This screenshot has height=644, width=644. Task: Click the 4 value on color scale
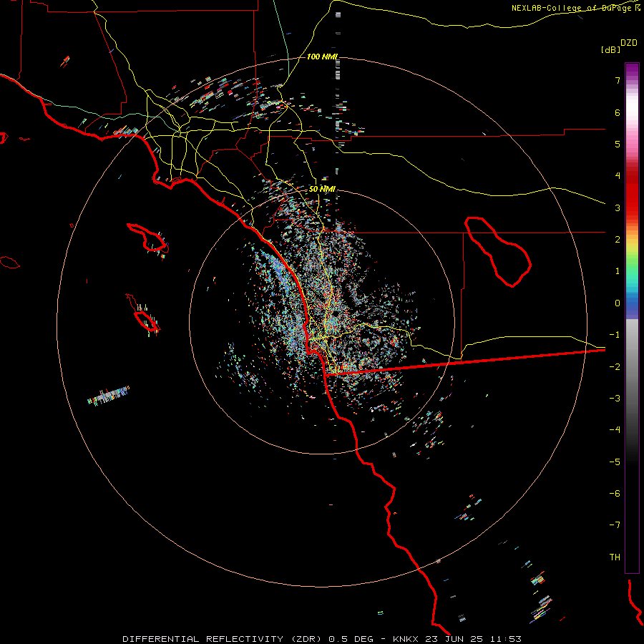618,176
